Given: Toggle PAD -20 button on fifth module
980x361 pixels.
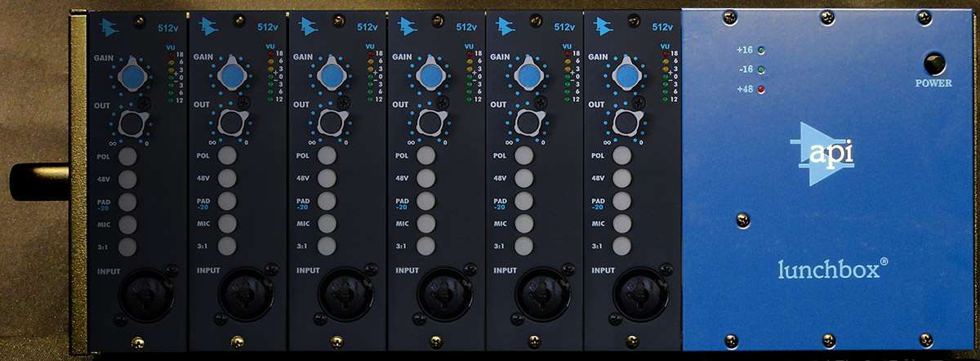Looking at the screenshot, I should coord(523,201).
